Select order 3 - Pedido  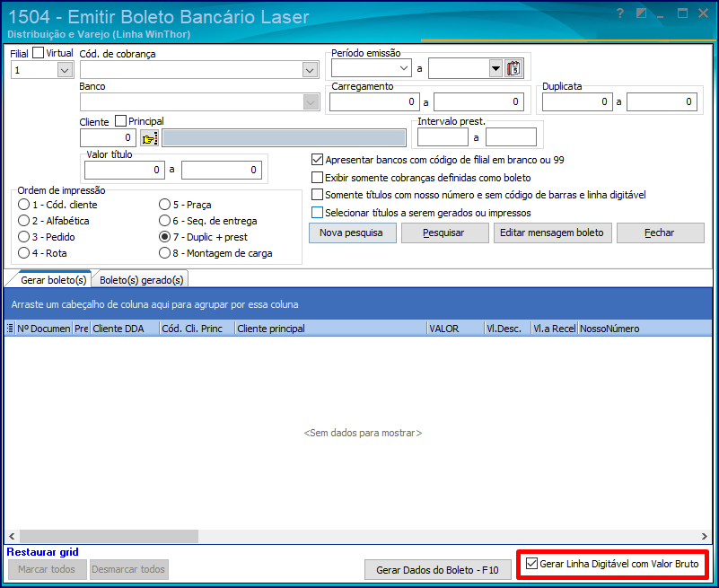[x=24, y=237]
